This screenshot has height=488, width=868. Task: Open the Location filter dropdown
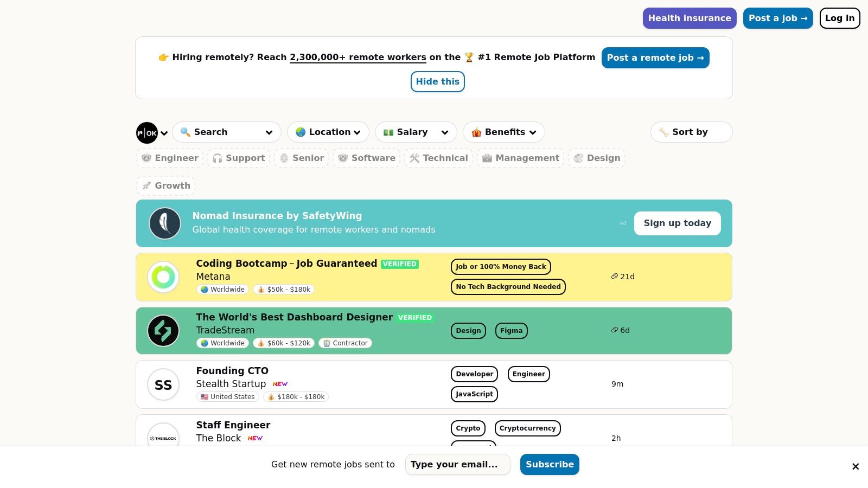[x=328, y=132]
